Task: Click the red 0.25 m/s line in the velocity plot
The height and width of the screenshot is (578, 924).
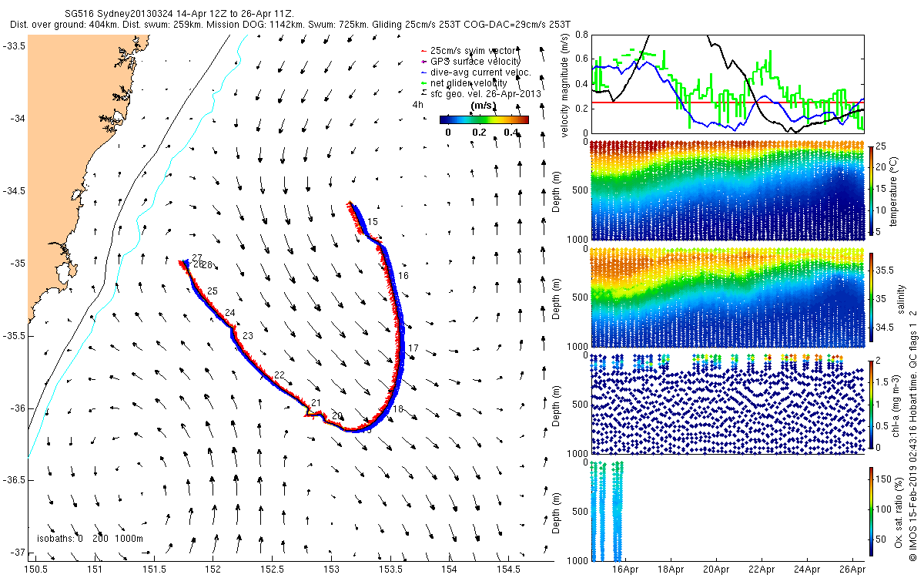Action: click(727, 102)
